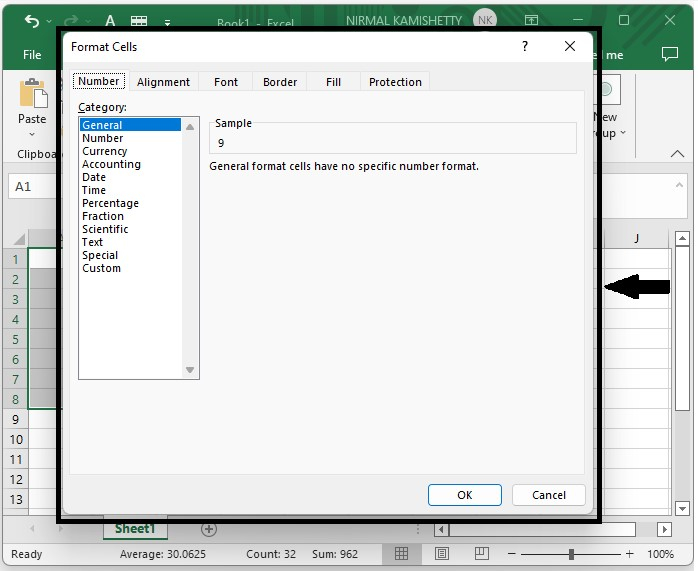
Task: Click the Undo arrow in the title bar
Action: [x=31, y=21]
